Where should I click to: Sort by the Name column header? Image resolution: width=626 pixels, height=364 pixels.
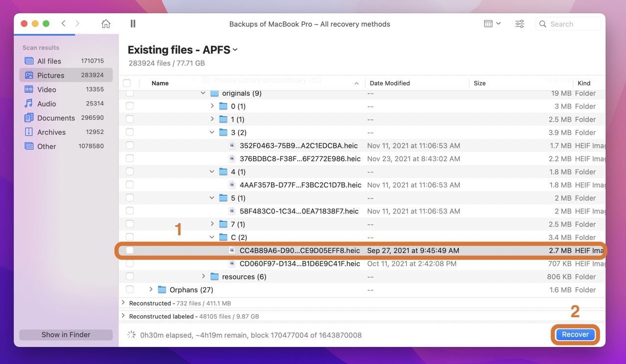tap(160, 83)
